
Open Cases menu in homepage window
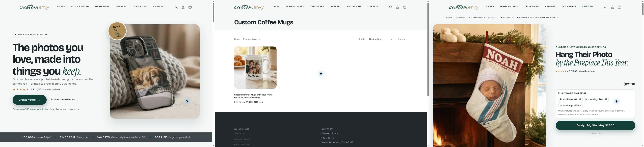pyautogui.click(x=61, y=7)
